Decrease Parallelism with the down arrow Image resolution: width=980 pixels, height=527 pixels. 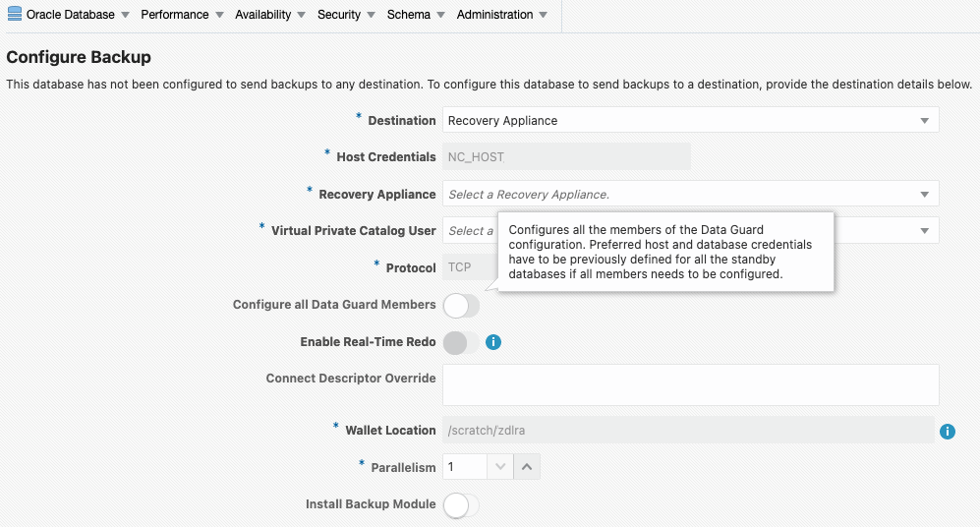(500, 467)
